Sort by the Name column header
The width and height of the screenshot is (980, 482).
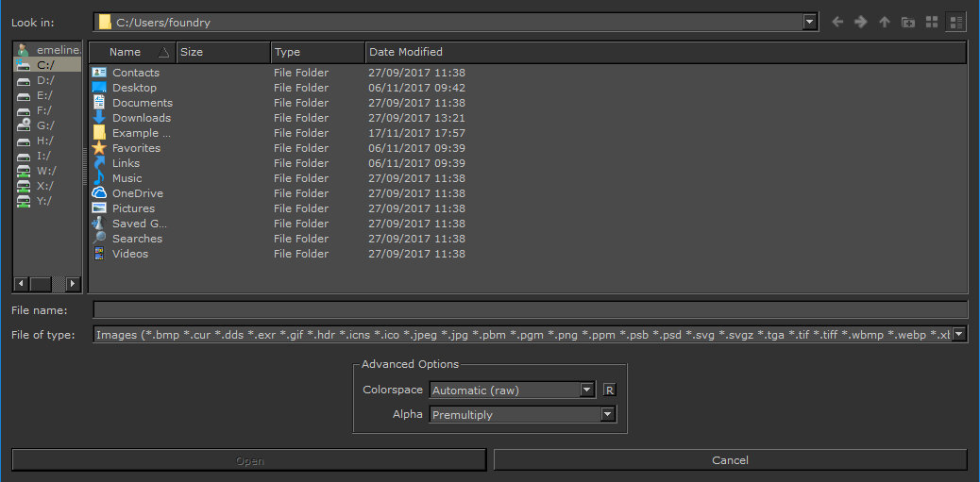pos(126,52)
